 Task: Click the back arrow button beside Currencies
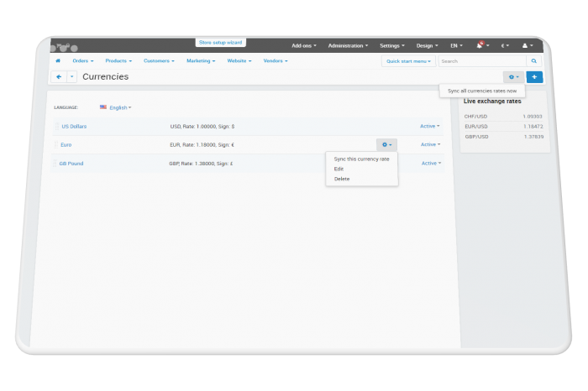pyautogui.click(x=59, y=77)
